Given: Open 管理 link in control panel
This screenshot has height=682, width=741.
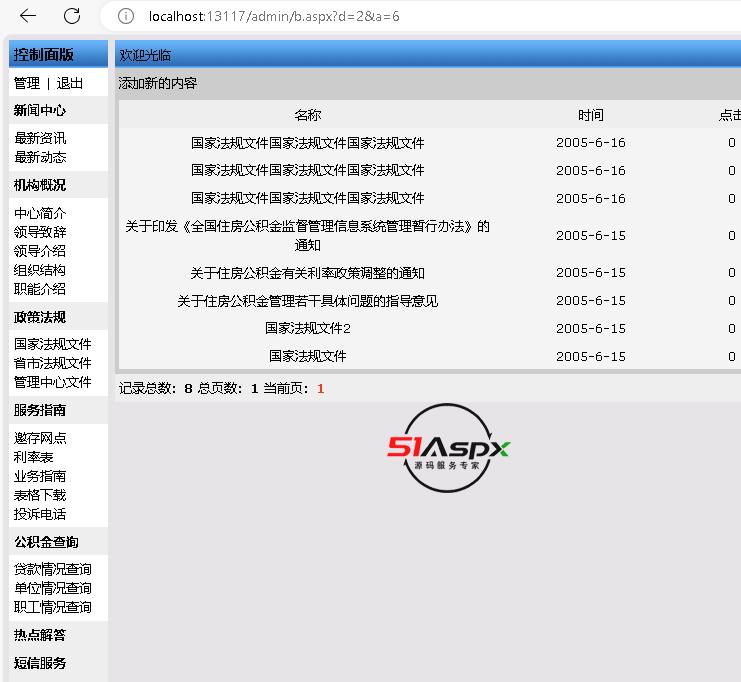Looking at the screenshot, I should pos(27,83).
